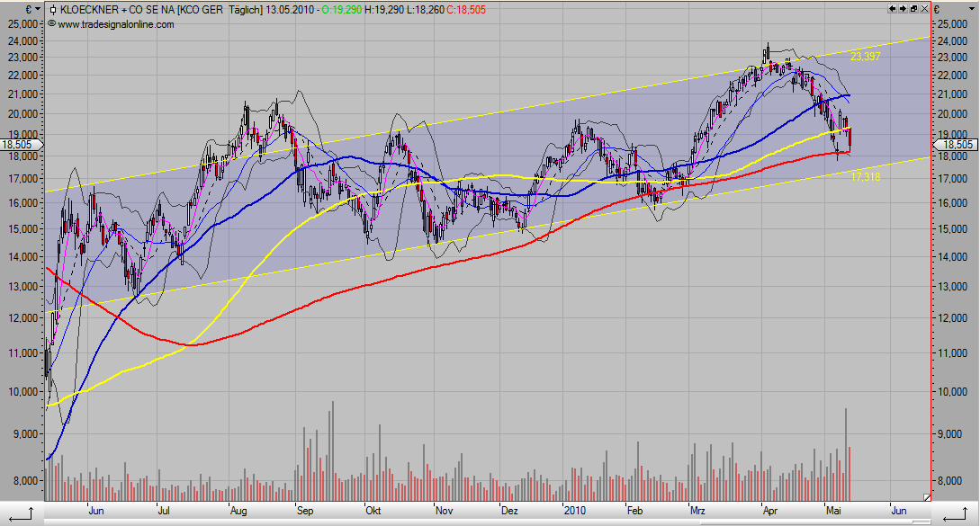Click the left arrow chart navigation button
The image size is (980, 526).
pyautogui.click(x=891, y=8)
